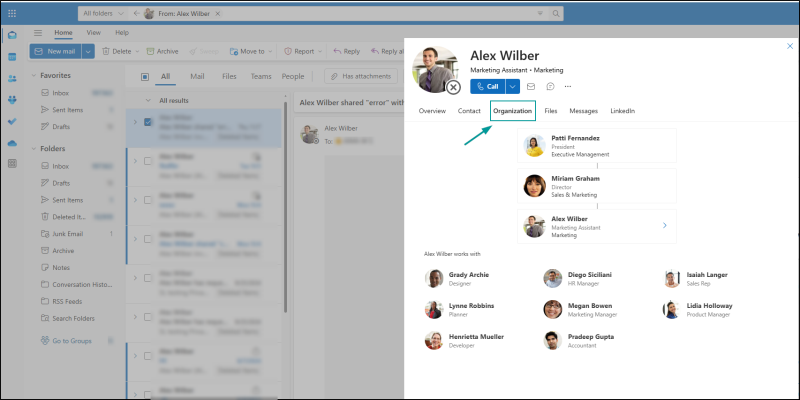
Task: Click Move to toolbar button
Action: pyautogui.click(x=247, y=51)
